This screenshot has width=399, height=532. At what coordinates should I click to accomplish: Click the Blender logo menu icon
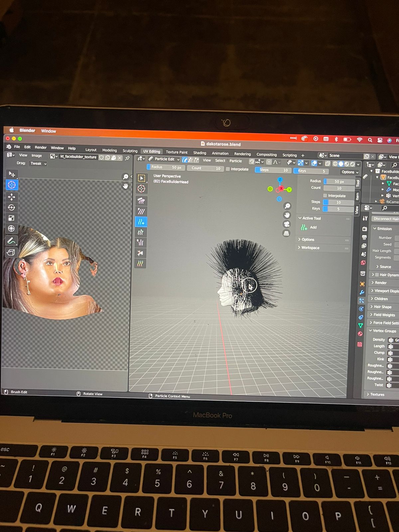[x=9, y=147]
